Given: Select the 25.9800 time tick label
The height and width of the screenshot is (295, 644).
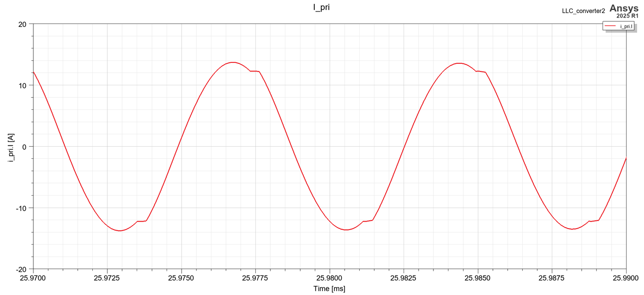Looking at the screenshot, I should point(329,278).
